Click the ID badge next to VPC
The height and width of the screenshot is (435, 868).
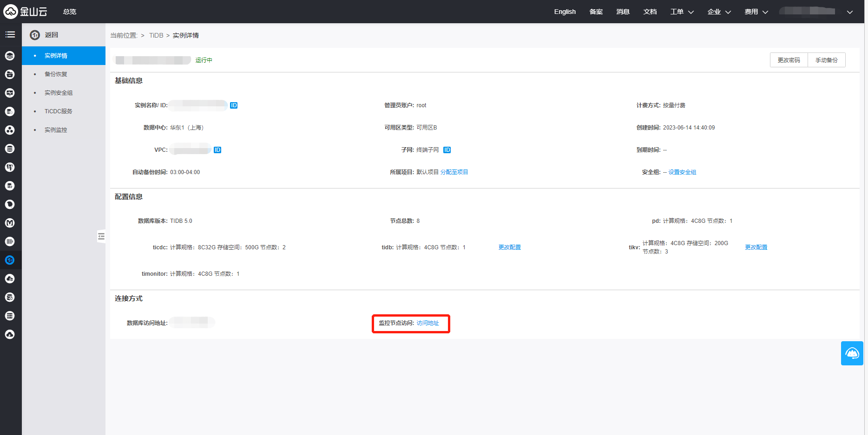(217, 150)
